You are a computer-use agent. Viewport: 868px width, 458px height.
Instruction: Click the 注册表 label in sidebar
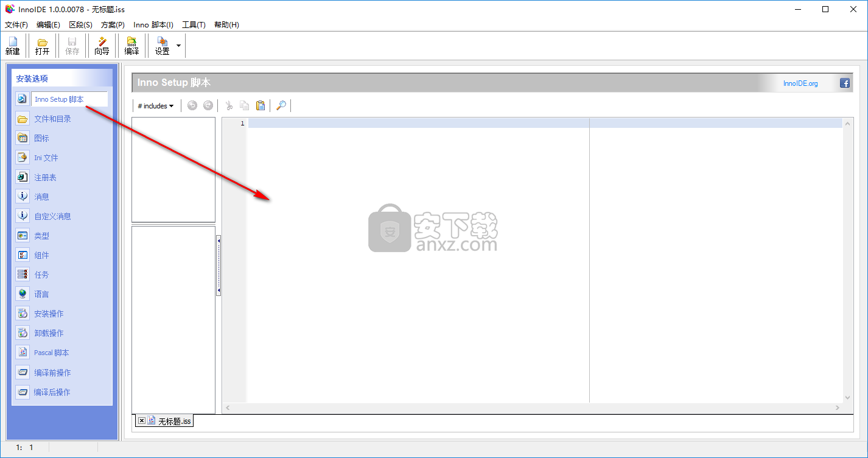pos(46,177)
